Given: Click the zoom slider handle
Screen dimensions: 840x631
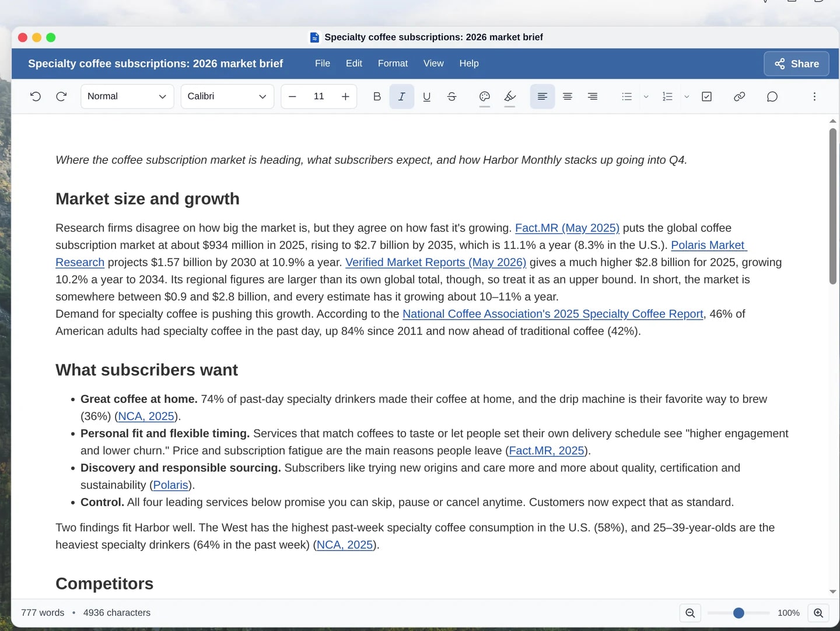Looking at the screenshot, I should [x=738, y=613].
